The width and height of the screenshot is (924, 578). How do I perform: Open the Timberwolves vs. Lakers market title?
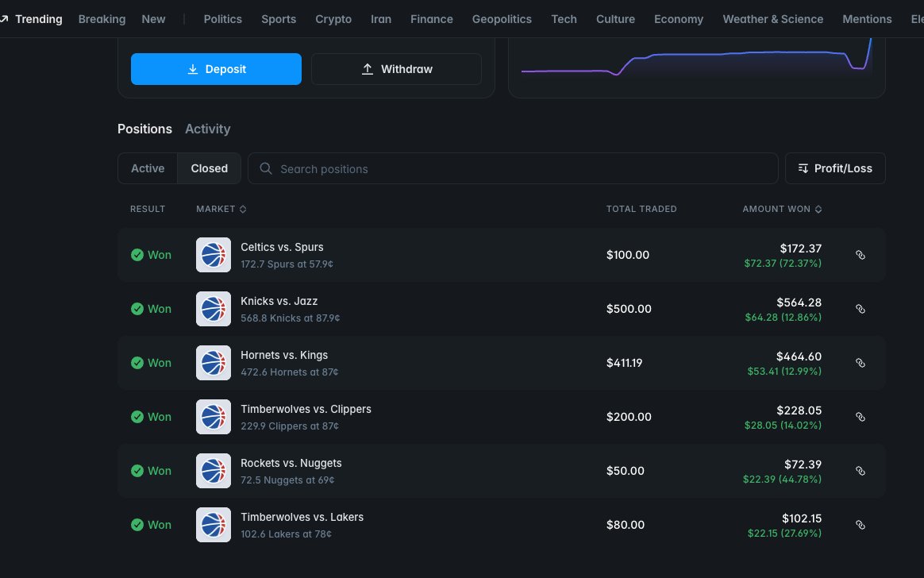[x=302, y=517]
